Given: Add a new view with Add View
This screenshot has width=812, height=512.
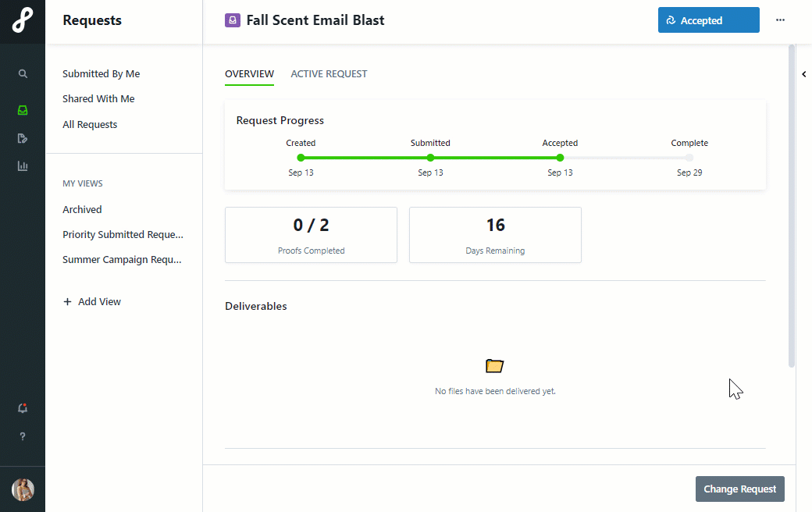Looking at the screenshot, I should [x=91, y=301].
